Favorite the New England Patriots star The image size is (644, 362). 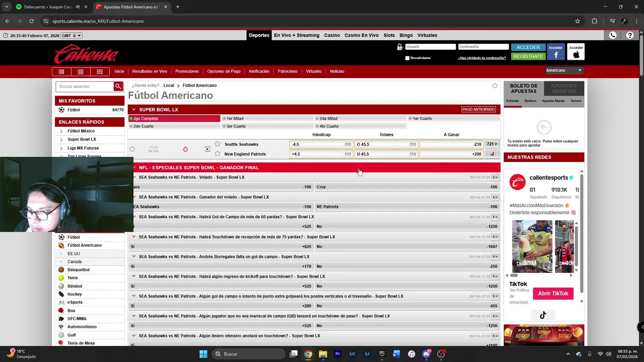[217, 154]
